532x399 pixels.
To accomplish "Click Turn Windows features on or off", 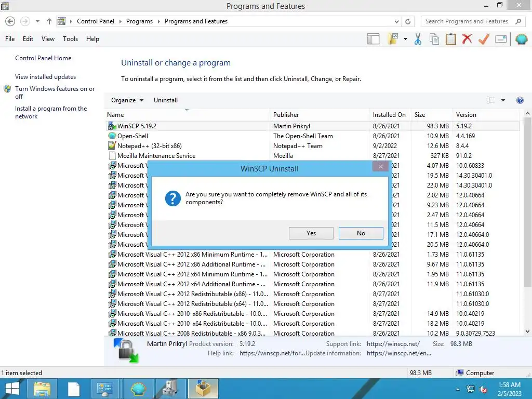I will pos(55,92).
